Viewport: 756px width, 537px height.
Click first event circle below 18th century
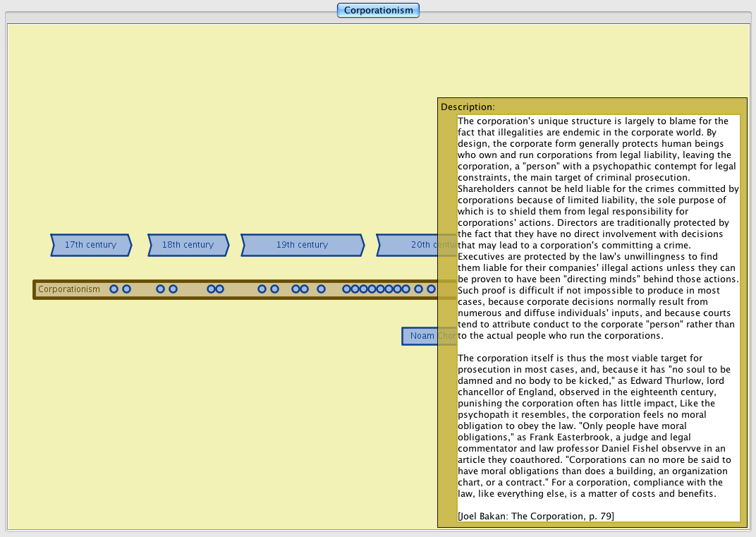click(x=160, y=289)
